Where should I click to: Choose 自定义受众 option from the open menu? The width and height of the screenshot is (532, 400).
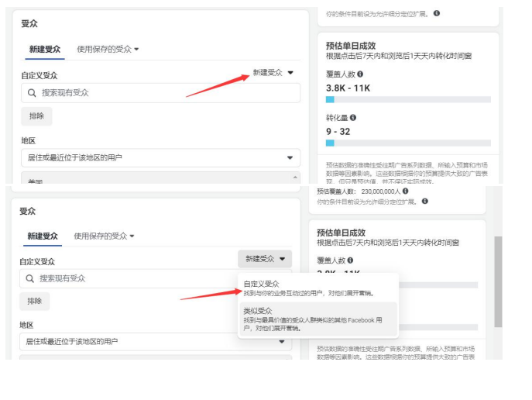tap(261, 284)
